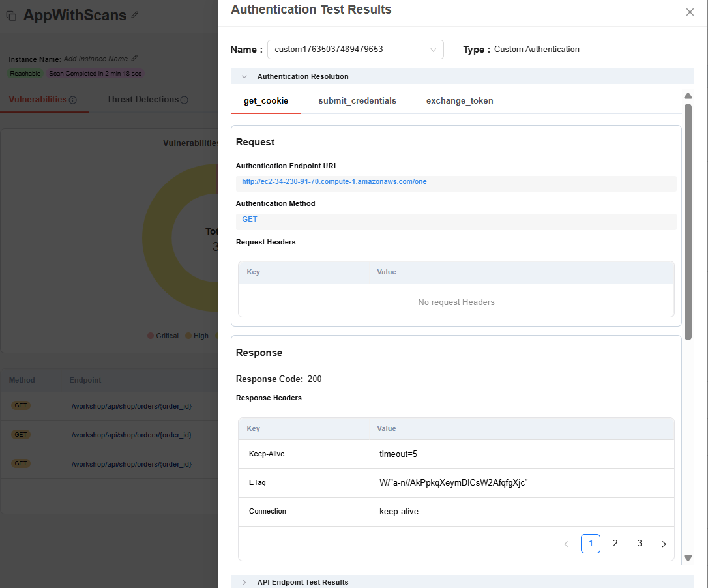Click the edit pencil next to AppWithScans
708x588 pixels.
135,14
